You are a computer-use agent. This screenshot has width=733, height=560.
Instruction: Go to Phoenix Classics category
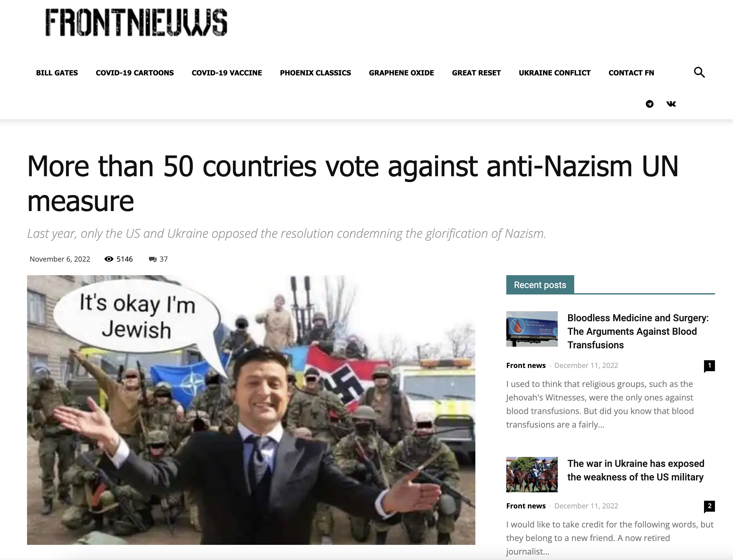coord(315,73)
